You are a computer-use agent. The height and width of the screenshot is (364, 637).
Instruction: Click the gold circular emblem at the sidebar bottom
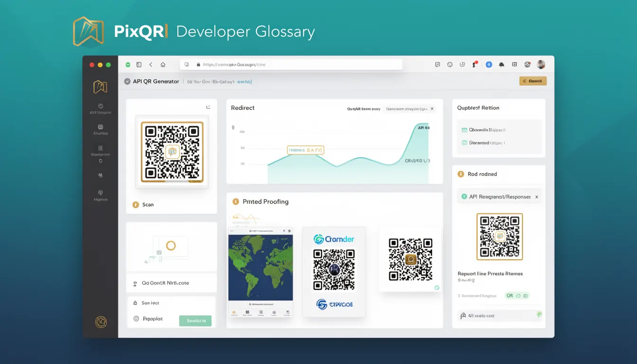tap(101, 322)
